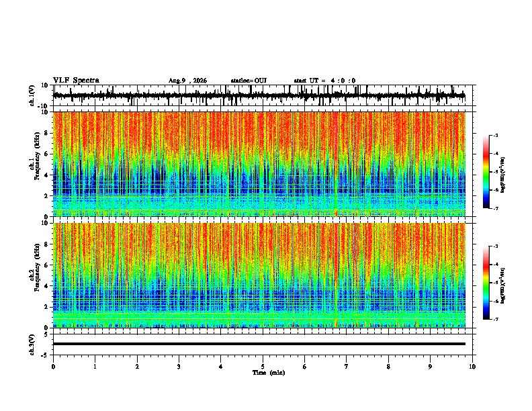Click the ch.2 color scale bar
Screen dimensions: 532x411
point(486,283)
